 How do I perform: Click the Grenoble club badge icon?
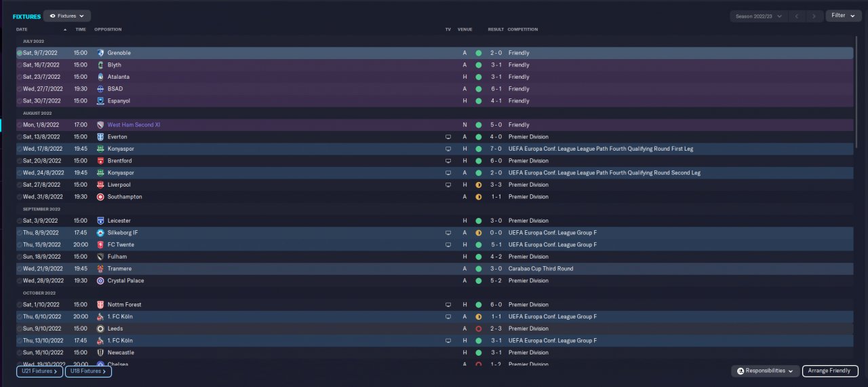100,53
